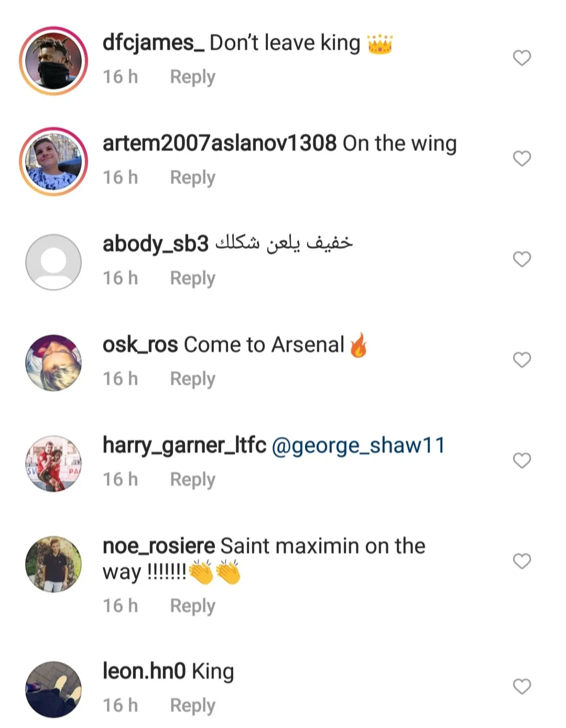The height and width of the screenshot is (728, 566).
Task: Reply to osk_ros comment
Action: point(192,379)
